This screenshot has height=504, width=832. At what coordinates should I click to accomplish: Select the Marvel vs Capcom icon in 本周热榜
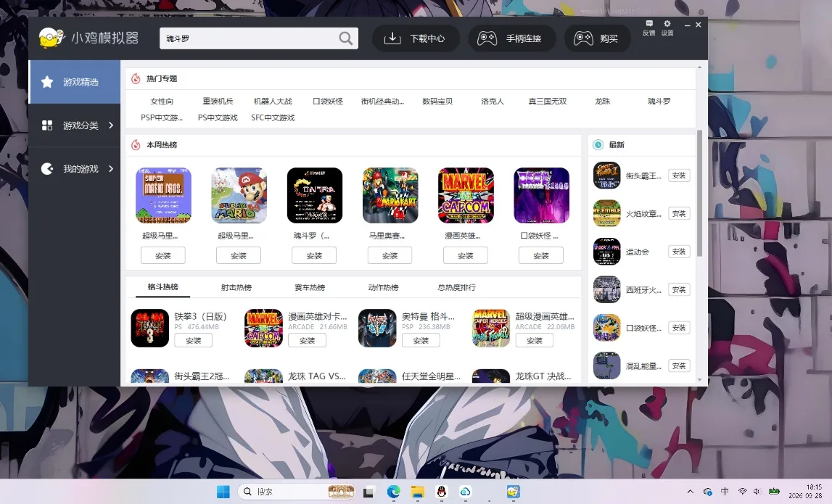click(x=466, y=195)
